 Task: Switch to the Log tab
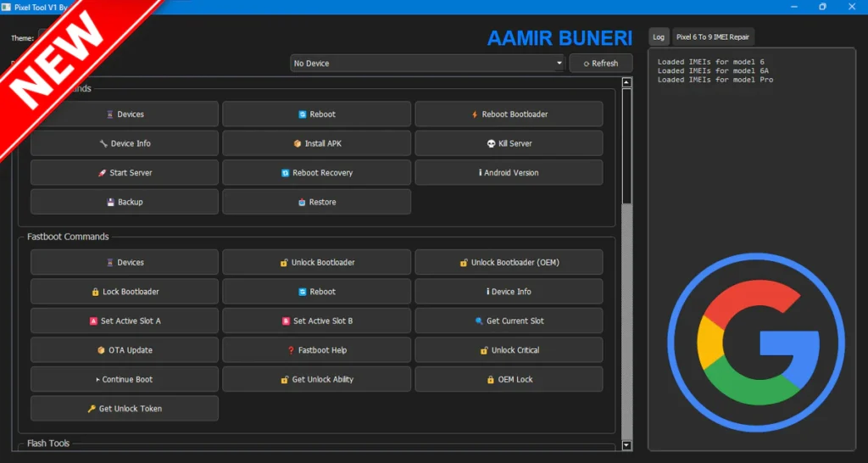(x=659, y=37)
